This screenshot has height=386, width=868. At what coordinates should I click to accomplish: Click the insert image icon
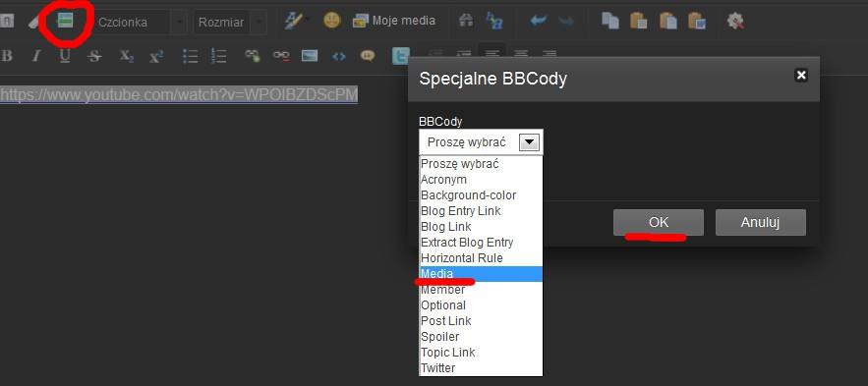pyautogui.click(x=310, y=55)
